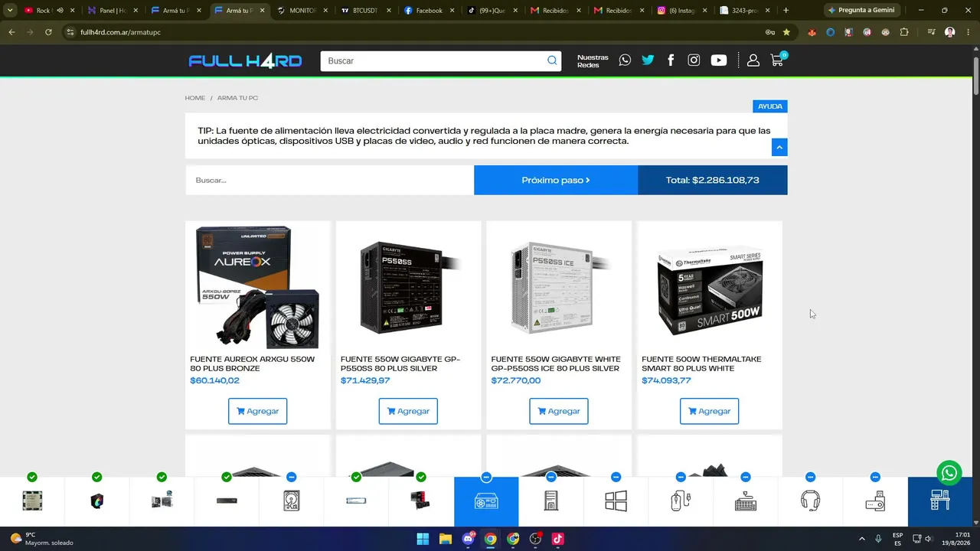Click the top Buscar search field
This screenshot has width=980, height=551.
434,61
